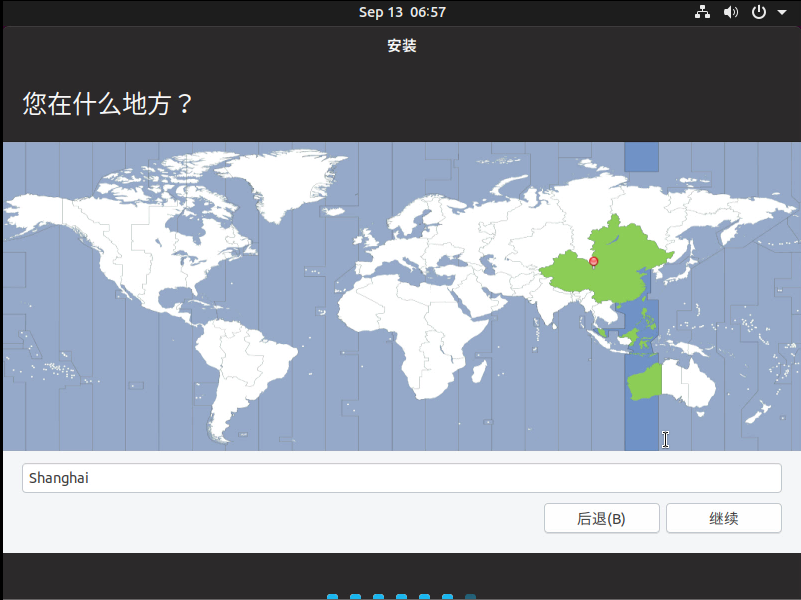Click the Shanghai location text field

tap(402, 478)
